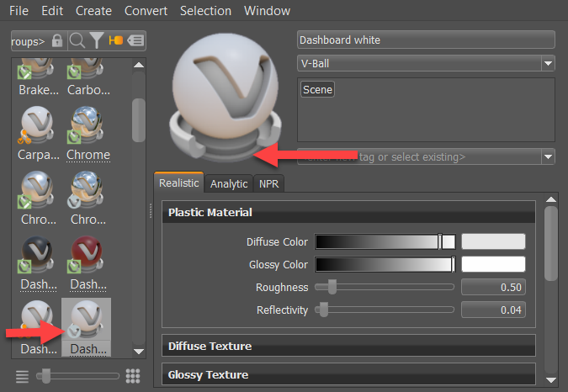568x392 pixels.
Task: Click the filter funnel icon
Action: coord(97,40)
